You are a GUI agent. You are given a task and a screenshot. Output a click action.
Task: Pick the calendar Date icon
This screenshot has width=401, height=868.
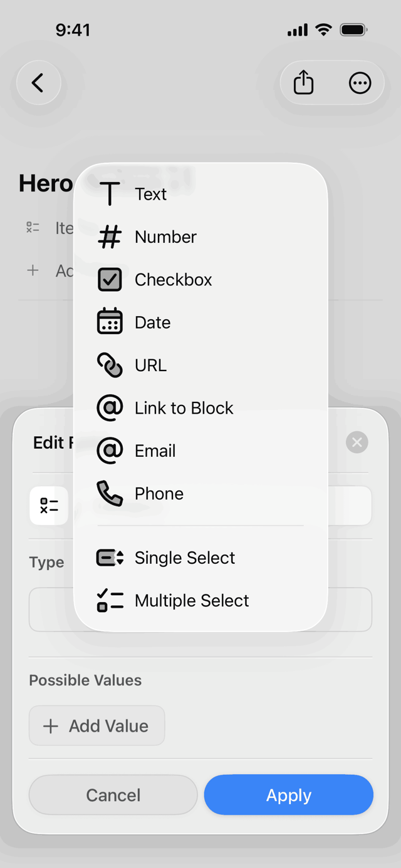(x=110, y=322)
